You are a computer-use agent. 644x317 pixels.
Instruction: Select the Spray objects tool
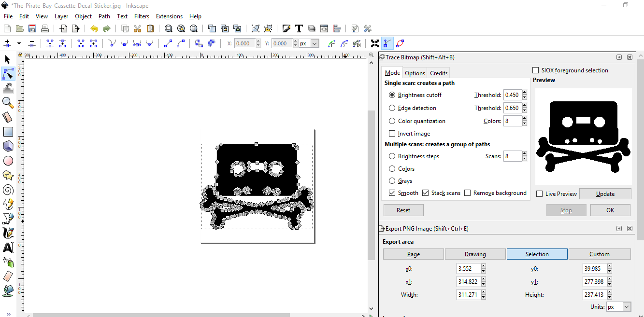tap(8, 262)
